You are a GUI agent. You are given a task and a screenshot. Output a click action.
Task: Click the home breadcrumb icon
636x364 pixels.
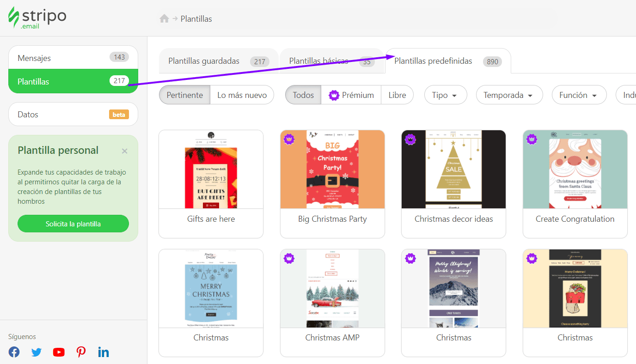(164, 19)
